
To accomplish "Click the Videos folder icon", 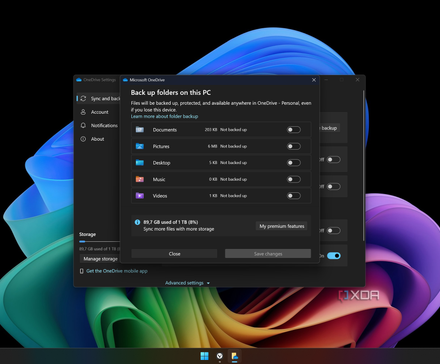I will point(140,196).
